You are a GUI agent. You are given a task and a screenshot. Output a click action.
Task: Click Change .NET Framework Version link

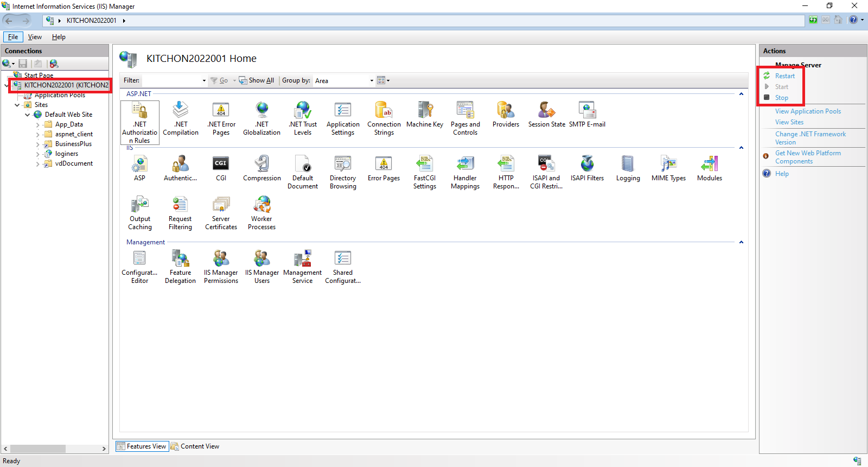(x=810, y=138)
